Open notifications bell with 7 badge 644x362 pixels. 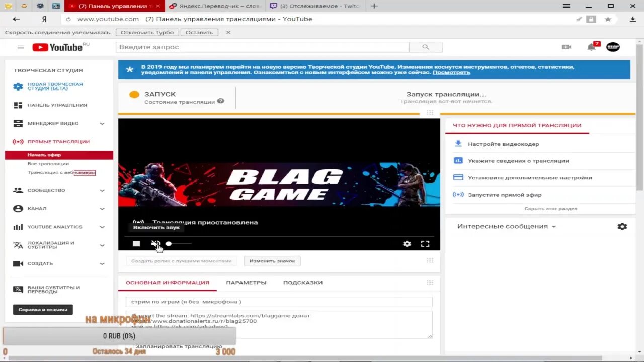coord(591,47)
